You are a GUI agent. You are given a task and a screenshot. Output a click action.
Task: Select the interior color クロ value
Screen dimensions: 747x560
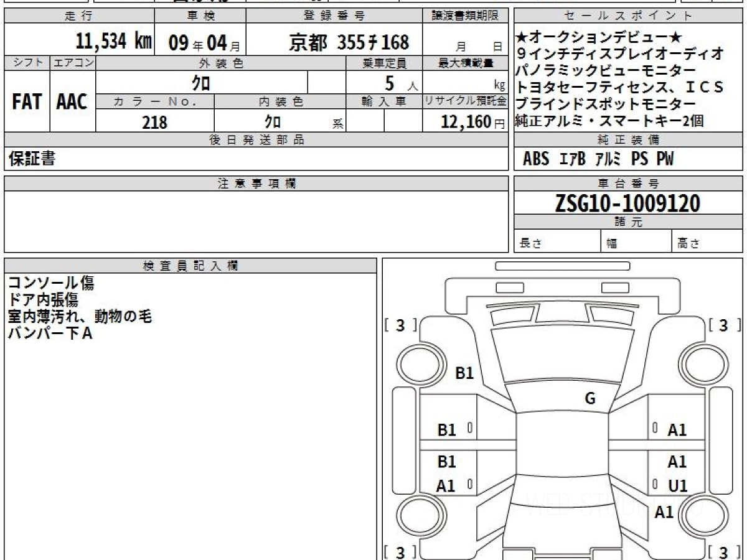pos(272,122)
